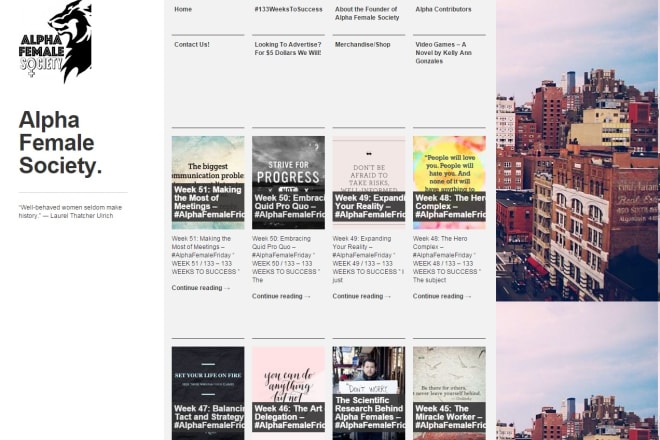
Task: Select the Week 48 The Hero Complex excerpt
Action: (x=447, y=259)
